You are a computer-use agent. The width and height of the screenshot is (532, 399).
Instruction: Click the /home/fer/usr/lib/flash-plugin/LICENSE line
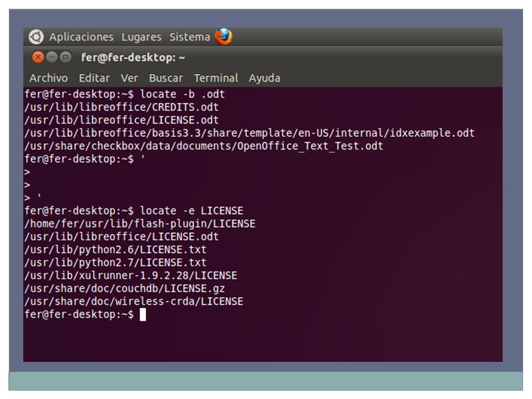140,223
